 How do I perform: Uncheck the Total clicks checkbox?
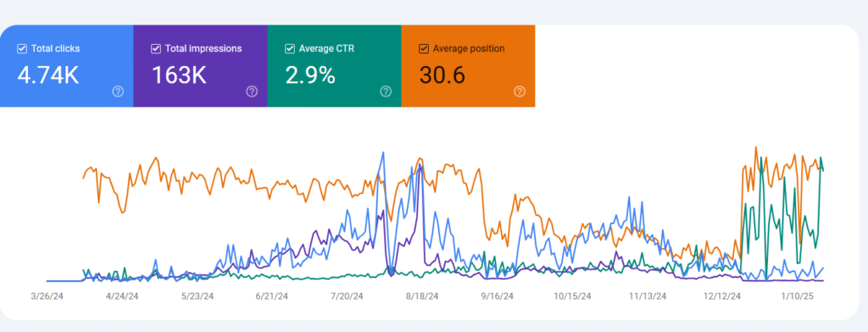point(22,48)
